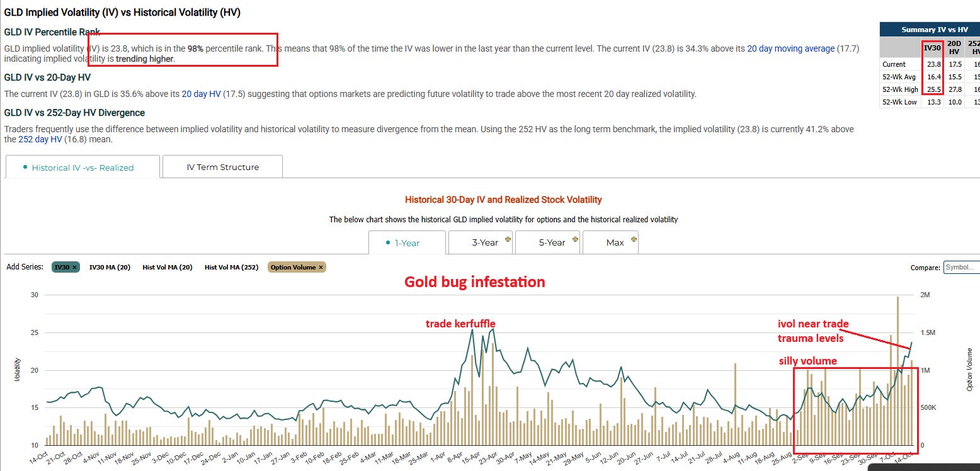Click the 2M label on Option Volume axis

coord(925,295)
